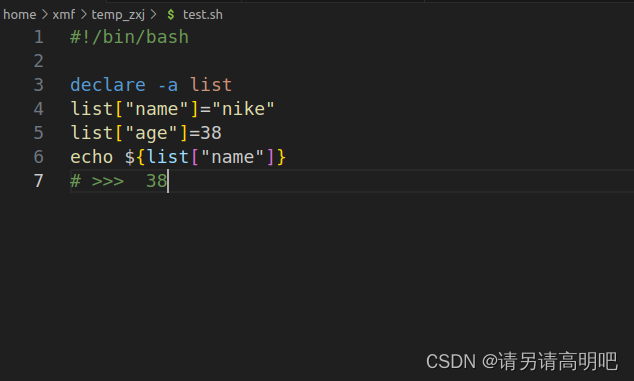Screen dimensions: 634x381
Task: Click the 38 in the line 7 comment
Action: (156, 181)
